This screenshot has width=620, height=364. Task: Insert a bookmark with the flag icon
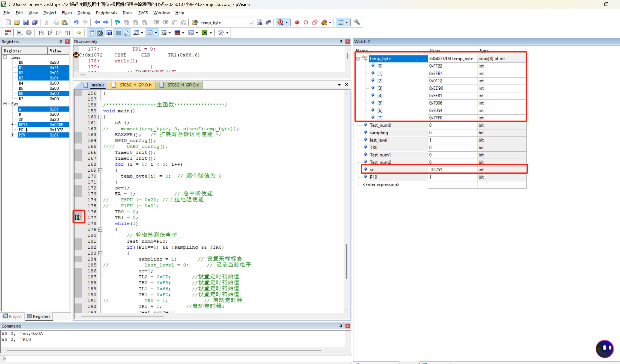(118, 22)
